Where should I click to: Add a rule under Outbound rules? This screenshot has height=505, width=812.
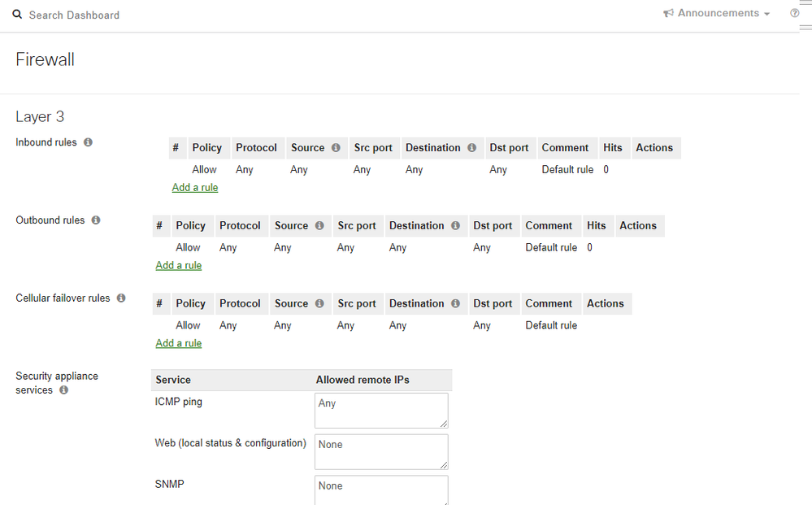pyautogui.click(x=179, y=266)
